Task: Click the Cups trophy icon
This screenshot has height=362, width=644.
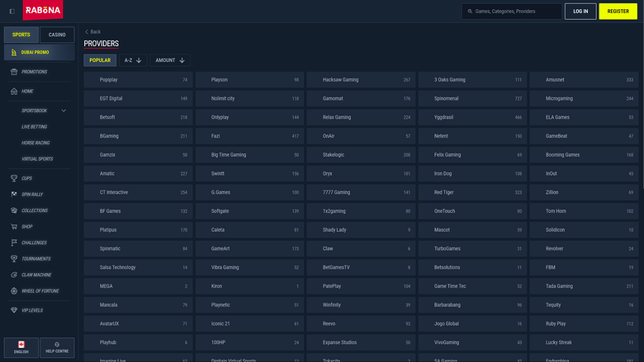Action: [x=14, y=178]
